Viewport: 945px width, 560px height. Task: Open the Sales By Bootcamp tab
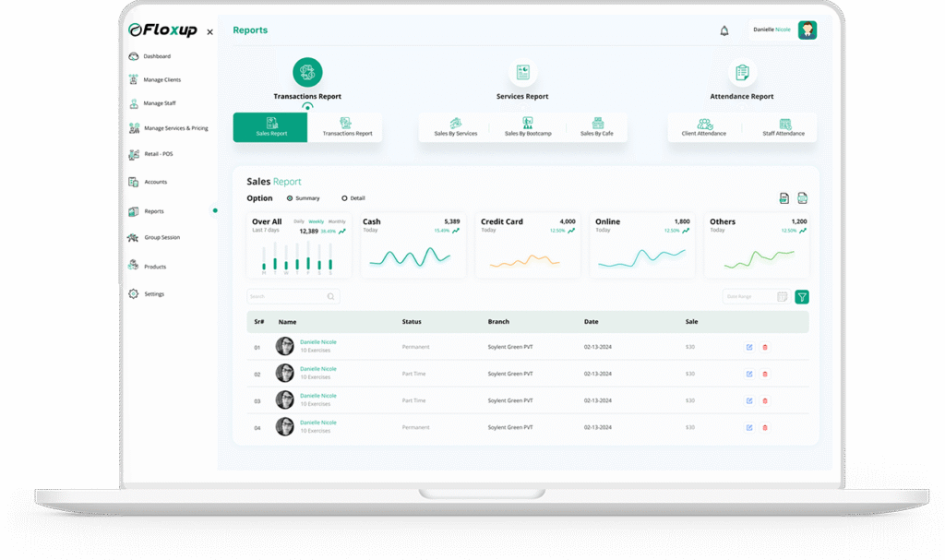click(x=528, y=127)
